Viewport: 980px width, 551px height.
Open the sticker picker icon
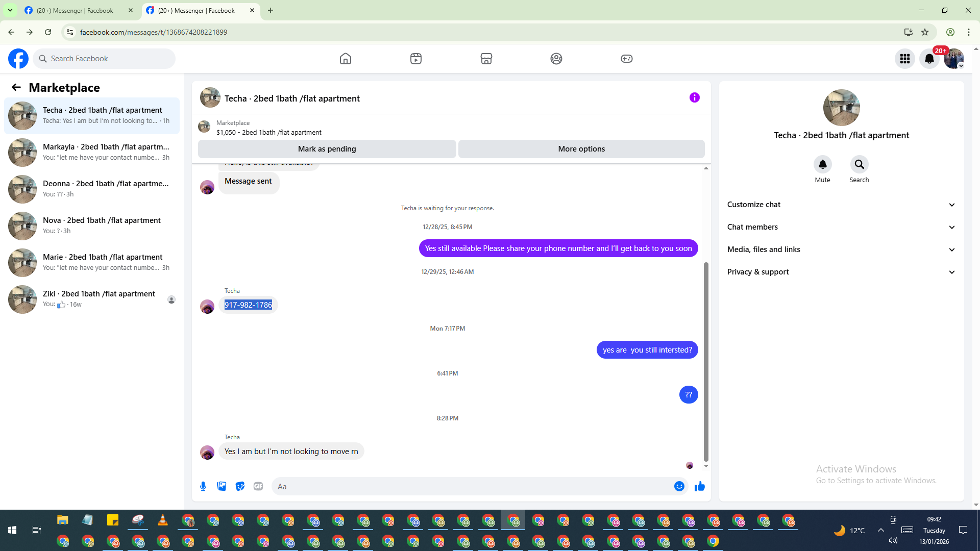tap(240, 486)
